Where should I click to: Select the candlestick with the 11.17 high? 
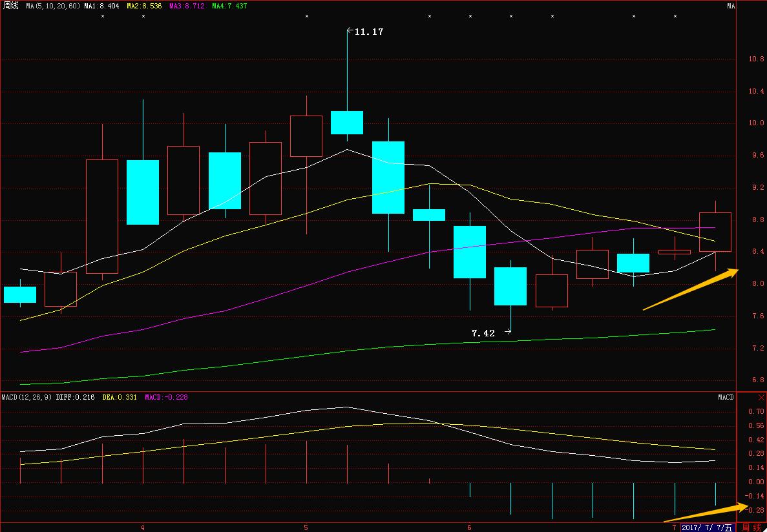347,123
